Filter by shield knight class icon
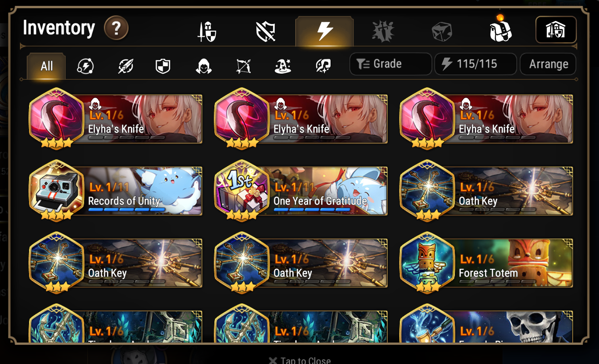599x364 pixels. [163, 66]
